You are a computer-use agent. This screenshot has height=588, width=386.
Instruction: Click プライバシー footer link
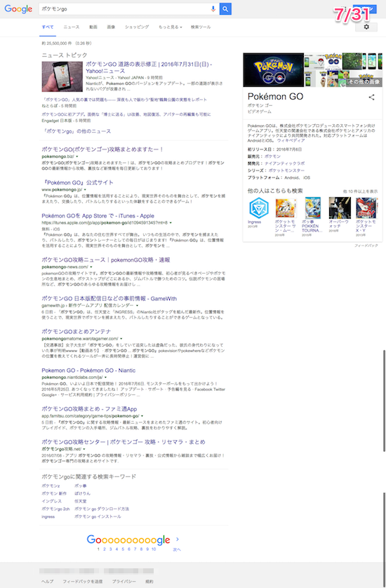(x=124, y=582)
